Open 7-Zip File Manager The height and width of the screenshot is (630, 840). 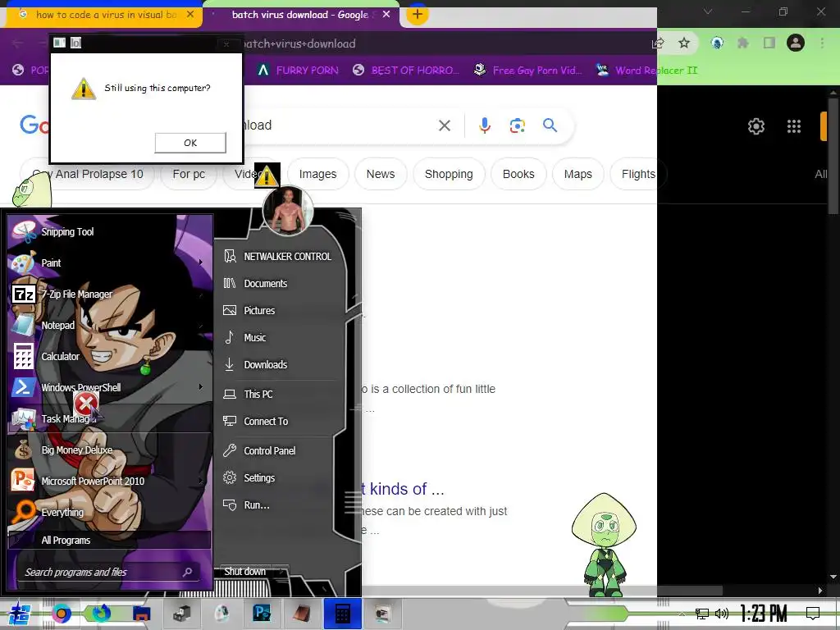(109, 294)
